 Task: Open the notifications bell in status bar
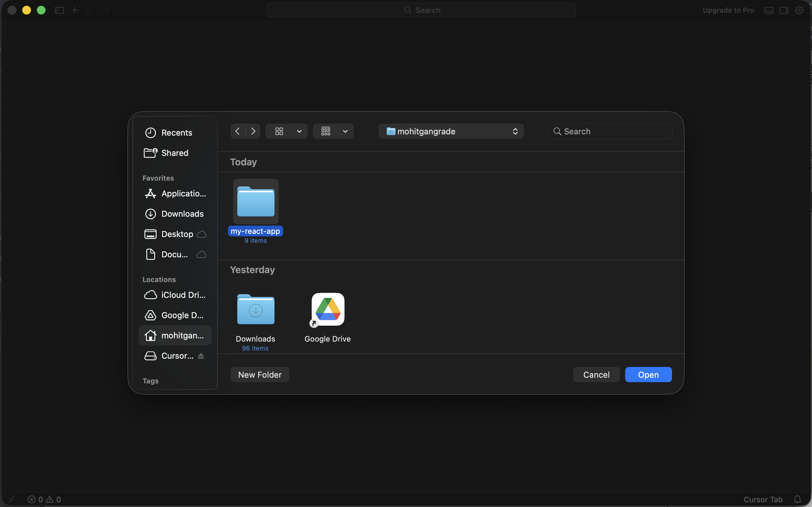(799, 499)
